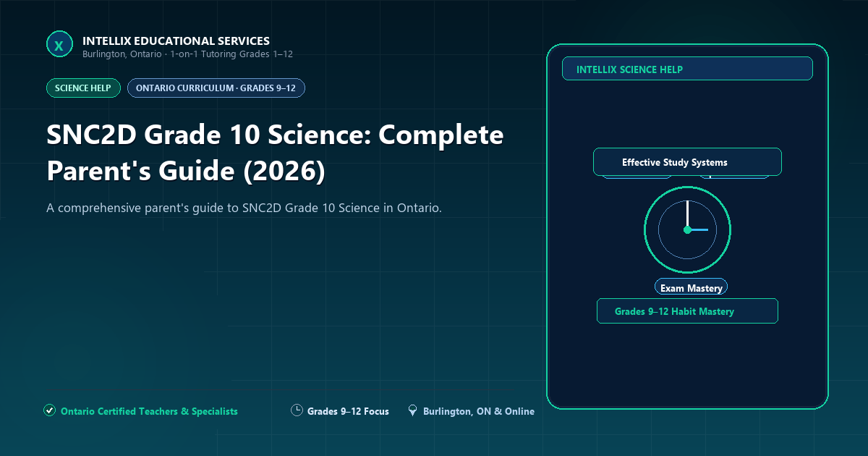Click the clock icon beside Grades 9–12 Focus
Image resolution: width=868 pixels, height=456 pixels.
coord(297,410)
